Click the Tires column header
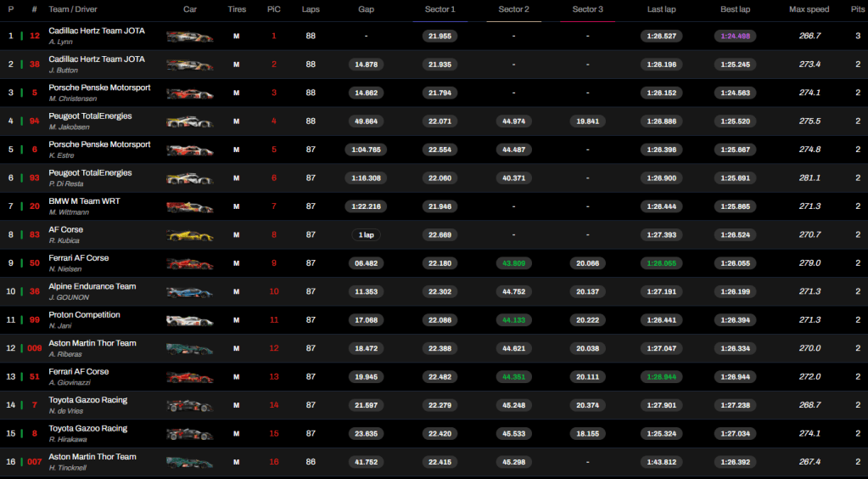Viewport: 868px width, 479px height. (237, 9)
